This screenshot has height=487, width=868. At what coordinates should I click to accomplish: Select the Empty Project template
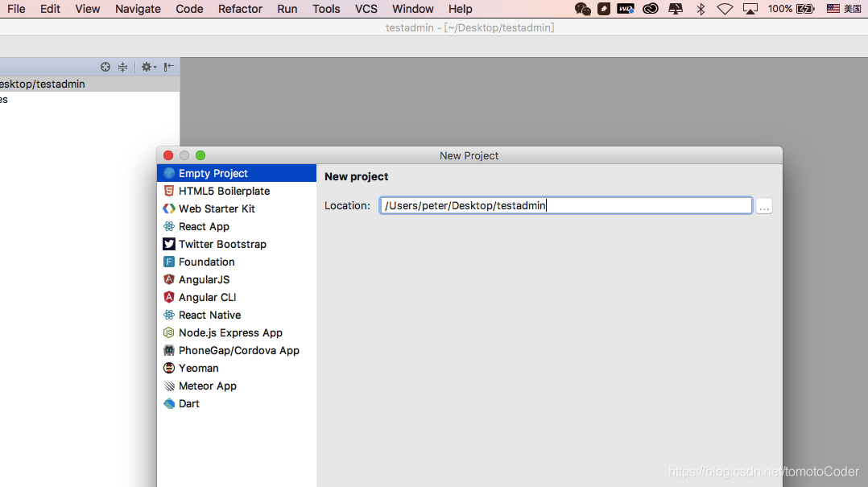click(x=237, y=173)
